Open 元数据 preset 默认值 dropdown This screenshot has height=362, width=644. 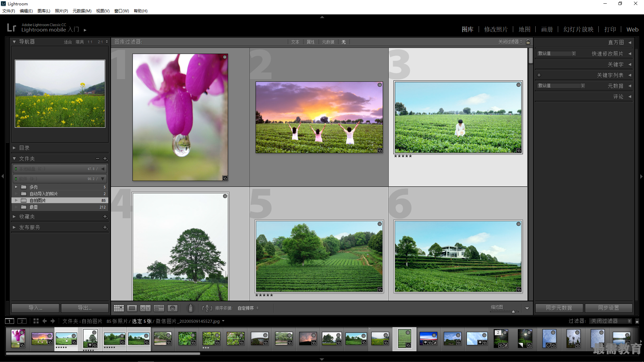[x=561, y=86]
